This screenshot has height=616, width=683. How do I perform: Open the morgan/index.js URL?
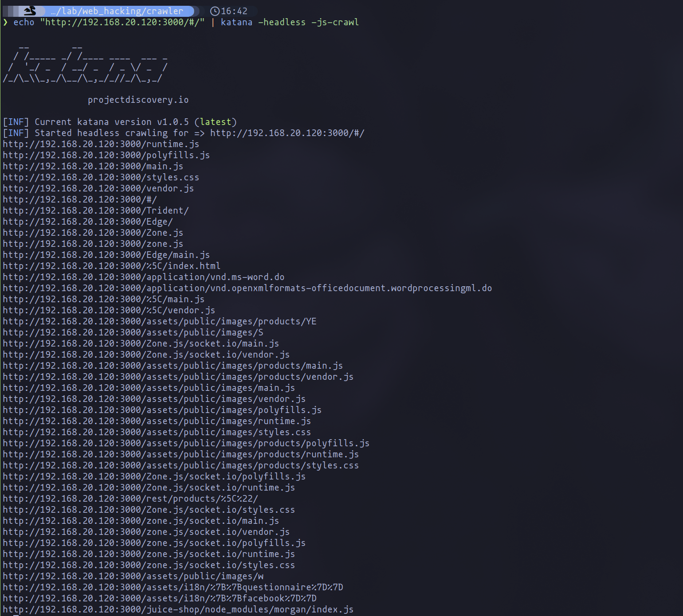pos(178,609)
